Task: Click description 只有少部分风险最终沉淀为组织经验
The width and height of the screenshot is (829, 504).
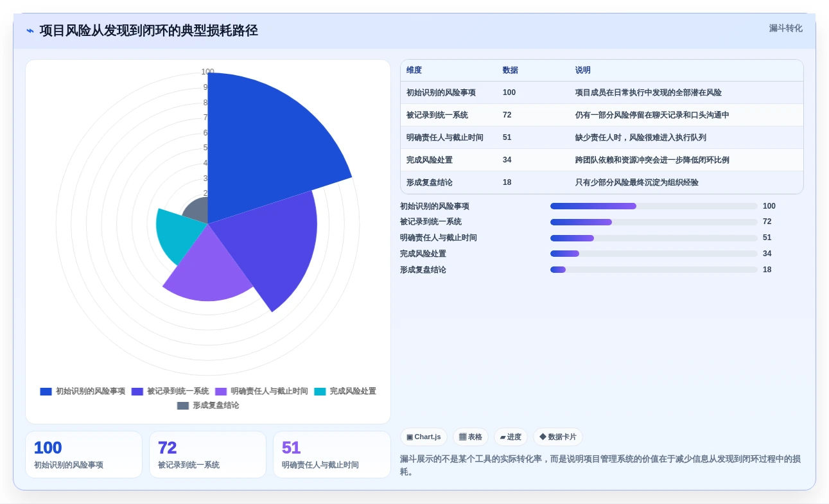Action: point(637,182)
